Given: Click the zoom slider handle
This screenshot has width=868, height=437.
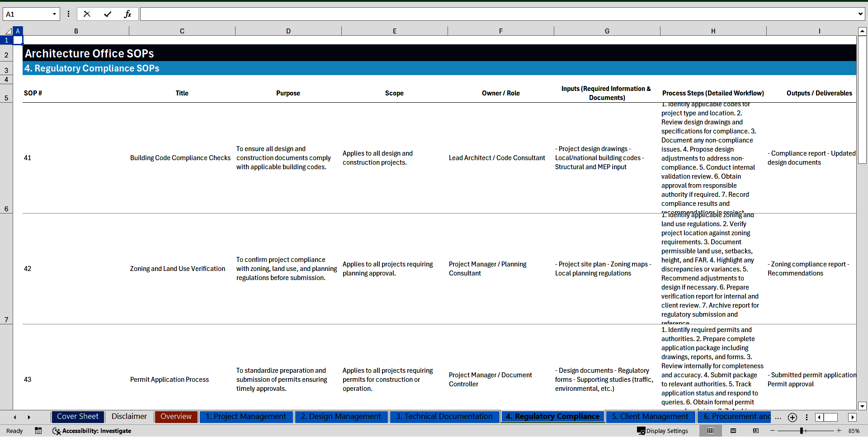Looking at the screenshot, I should 802,431.
